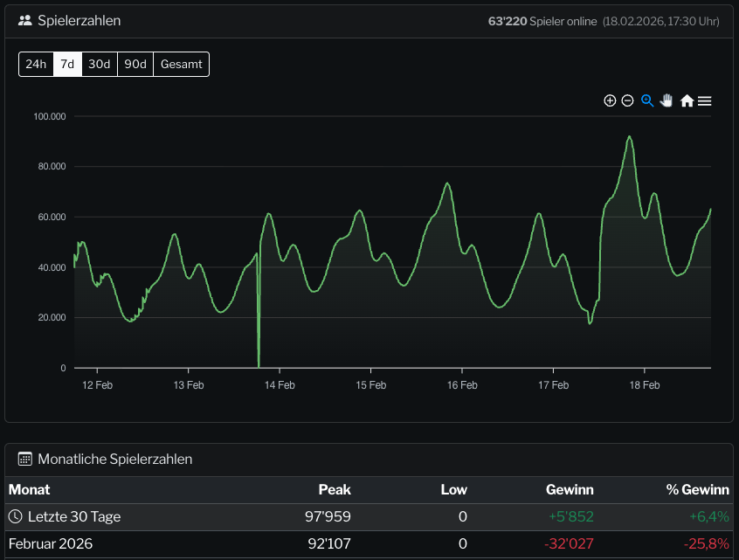Enable the panning hand tool
The height and width of the screenshot is (560, 739).
tap(666, 100)
